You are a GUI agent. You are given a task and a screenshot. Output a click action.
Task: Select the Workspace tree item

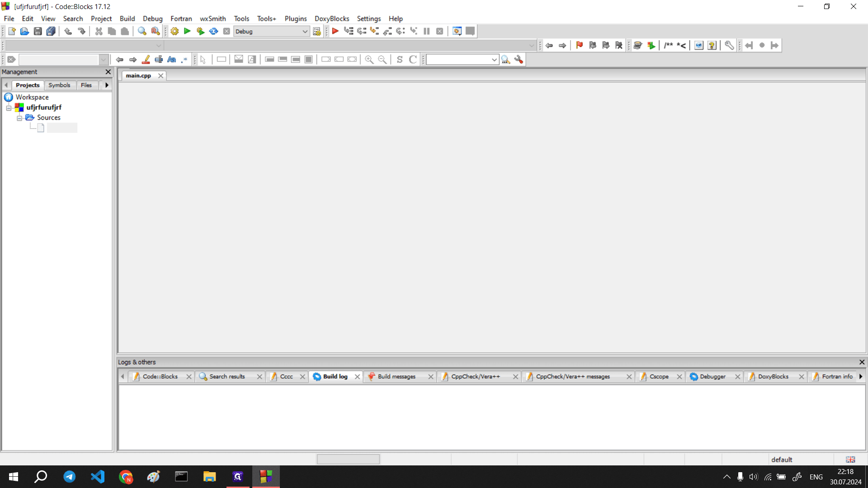[x=32, y=97]
